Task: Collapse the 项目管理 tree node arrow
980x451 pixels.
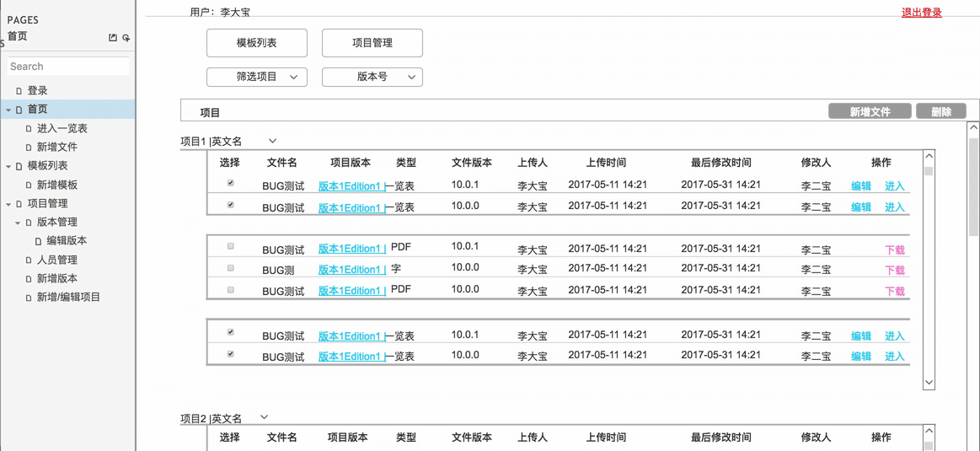Action: (x=8, y=204)
